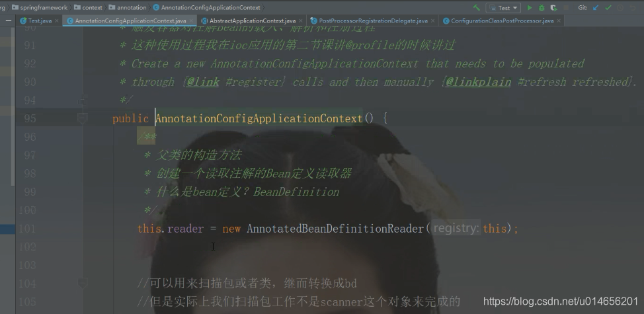Click the 'public' keyword on line 95
Screen dimensions: 644x314
coord(130,118)
